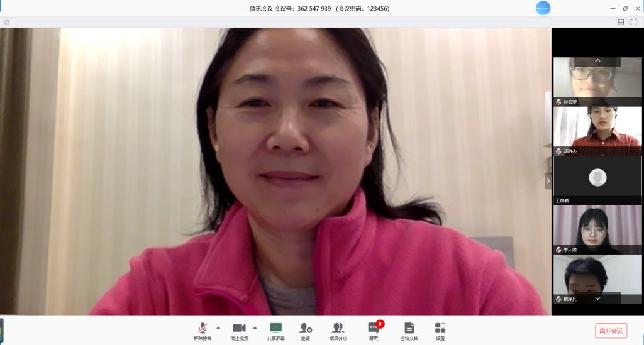Show the members list (成员 41)

click(338, 331)
